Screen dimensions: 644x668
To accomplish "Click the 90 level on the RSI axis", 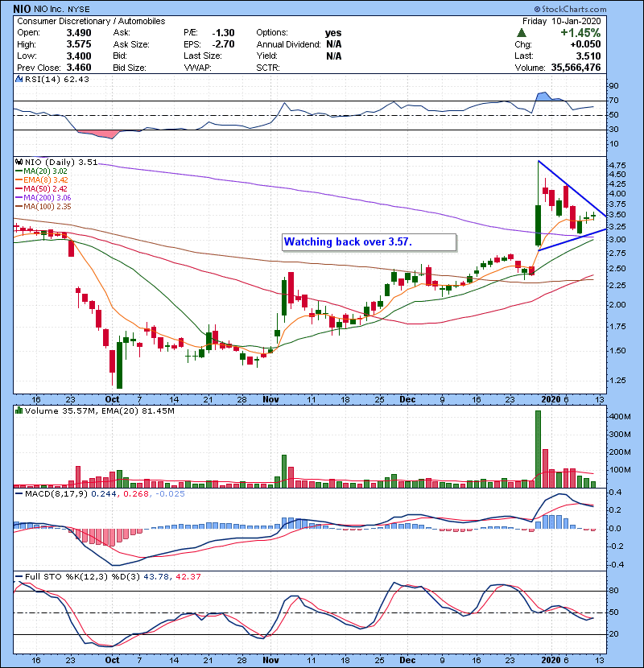I will click(x=613, y=86).
